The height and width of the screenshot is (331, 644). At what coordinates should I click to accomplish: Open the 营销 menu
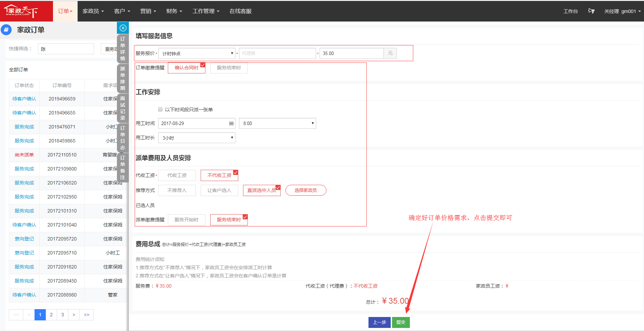[148, 11]
